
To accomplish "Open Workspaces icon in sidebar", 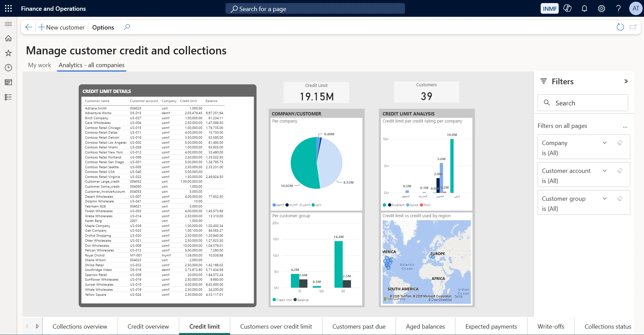I will 8,82.
